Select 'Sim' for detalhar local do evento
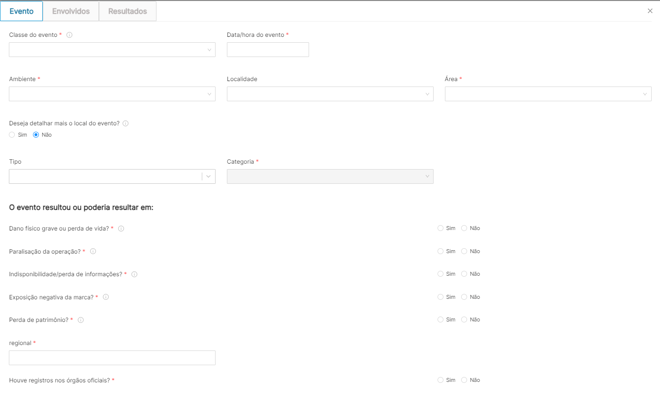 click(13, 135)
